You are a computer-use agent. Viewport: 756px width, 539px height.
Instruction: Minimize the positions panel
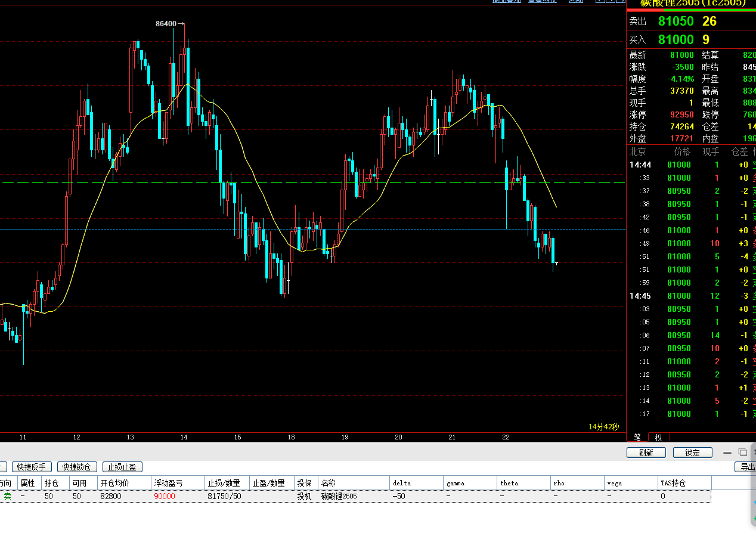[727, 452]
